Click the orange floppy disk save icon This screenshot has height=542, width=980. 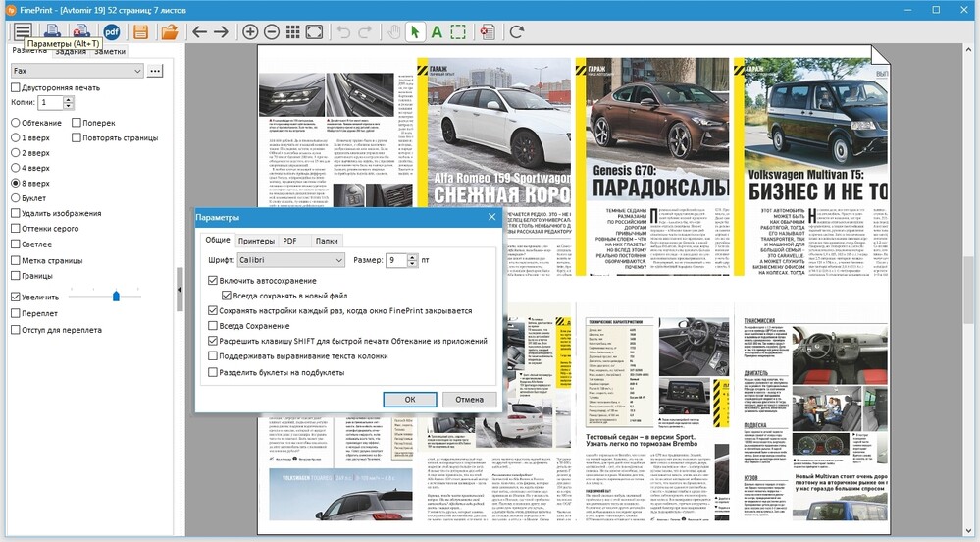click(141, 31)
